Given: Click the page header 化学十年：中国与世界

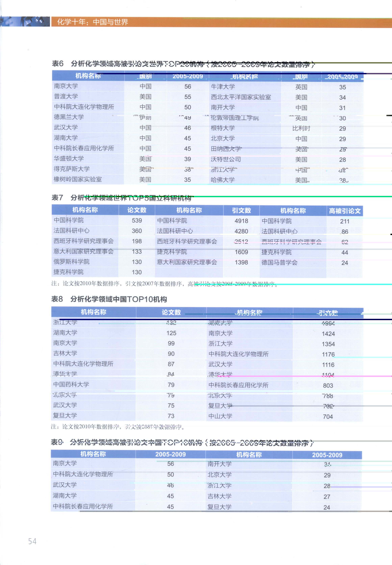Looking at the screenshot, I should tap(92, 22).
